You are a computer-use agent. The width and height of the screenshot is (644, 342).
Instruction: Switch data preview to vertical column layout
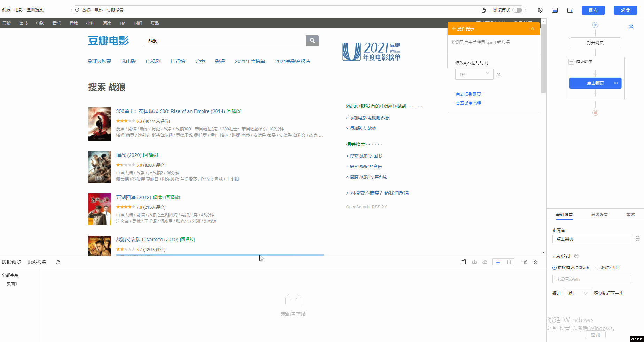(509, 262)
